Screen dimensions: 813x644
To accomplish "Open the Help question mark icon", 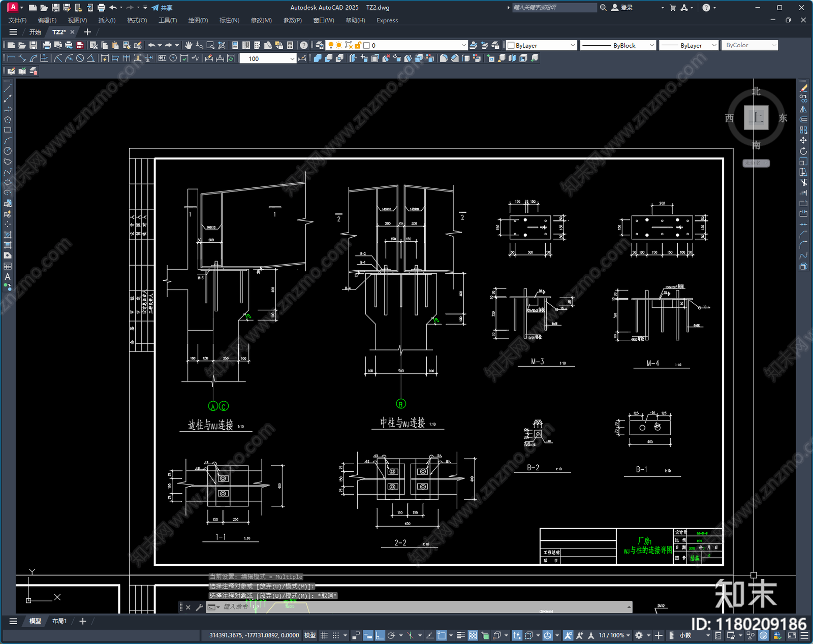I will [303, 45].
